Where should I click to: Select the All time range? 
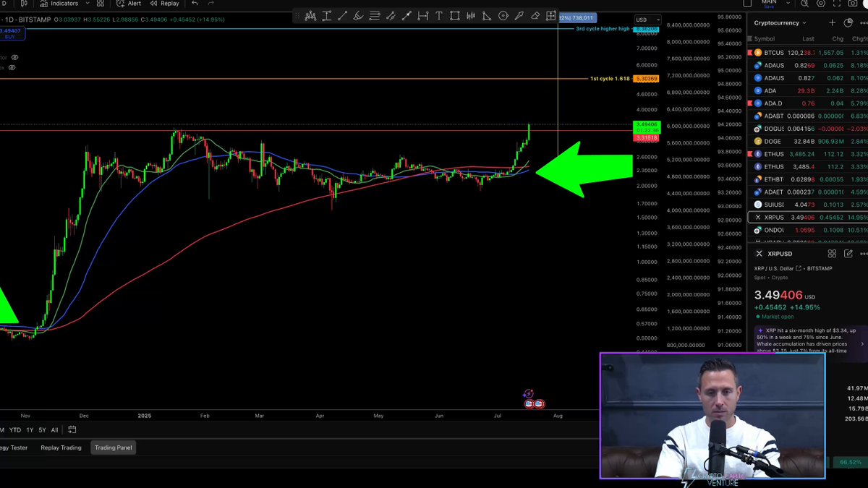point(54,430)
